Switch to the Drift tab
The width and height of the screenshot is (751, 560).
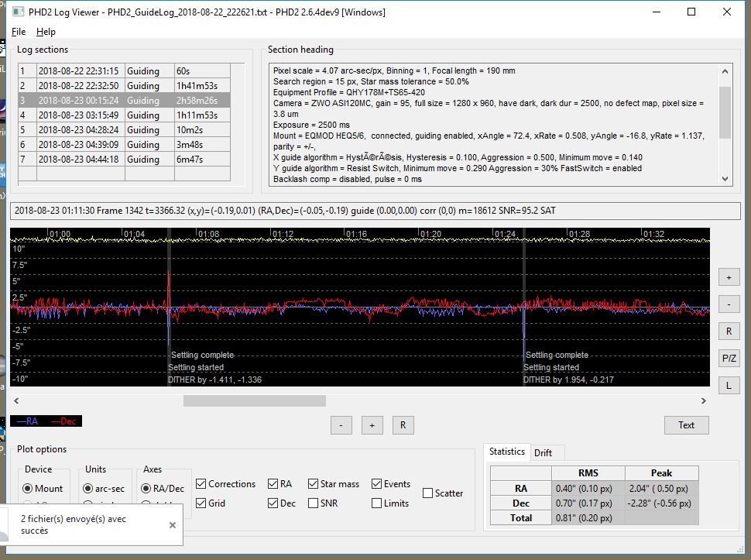pos(544,452)
